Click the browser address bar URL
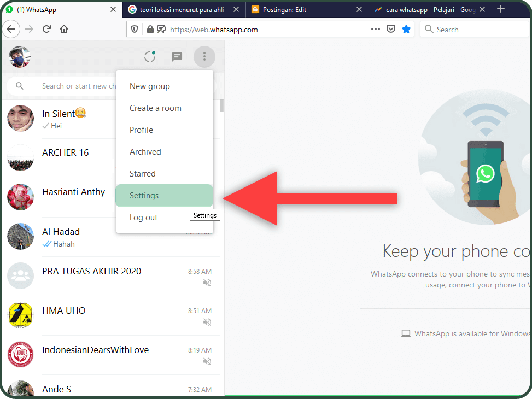The width and height of the screenshot is (532, 399). pyautogui.click(x=214, y=30)
